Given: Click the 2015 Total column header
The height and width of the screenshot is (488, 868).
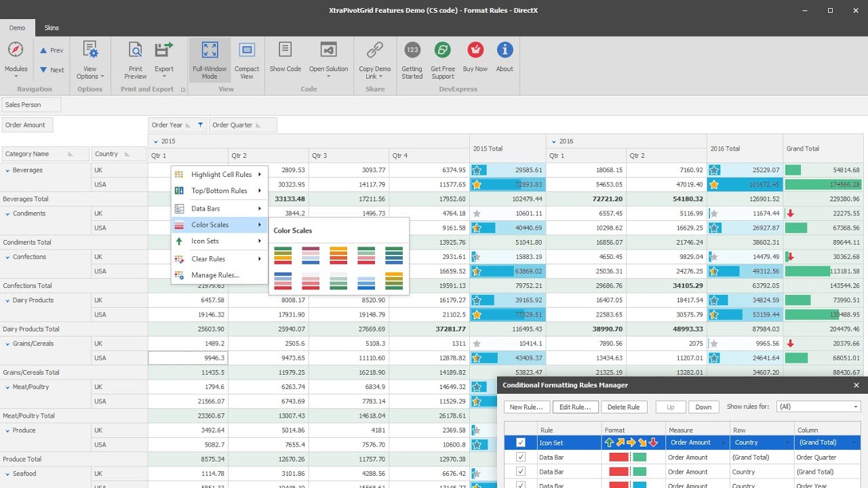Looking at the screenshot, I should point(507,148).
